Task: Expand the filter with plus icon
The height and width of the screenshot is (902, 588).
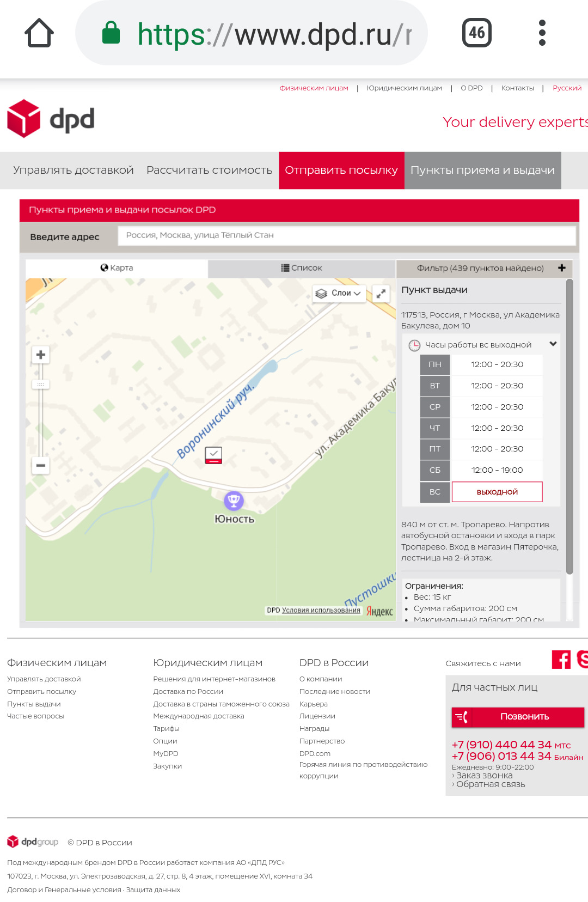Action: 562,268
